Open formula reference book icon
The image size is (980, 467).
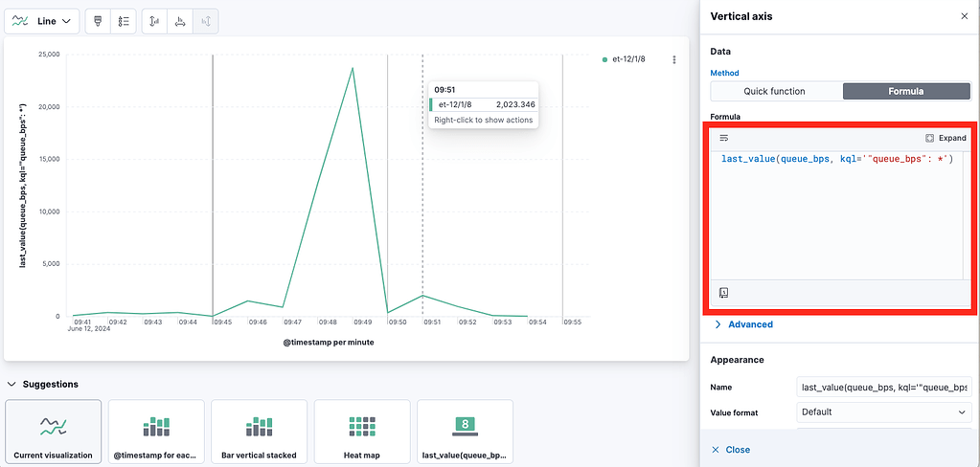point(724,292)
